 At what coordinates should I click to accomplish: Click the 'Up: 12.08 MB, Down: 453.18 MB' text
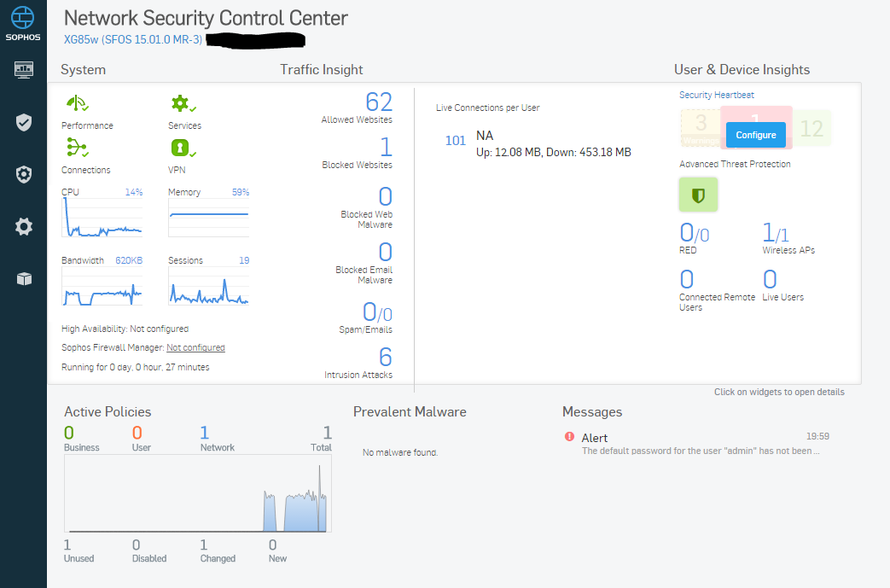pos(554,152)
